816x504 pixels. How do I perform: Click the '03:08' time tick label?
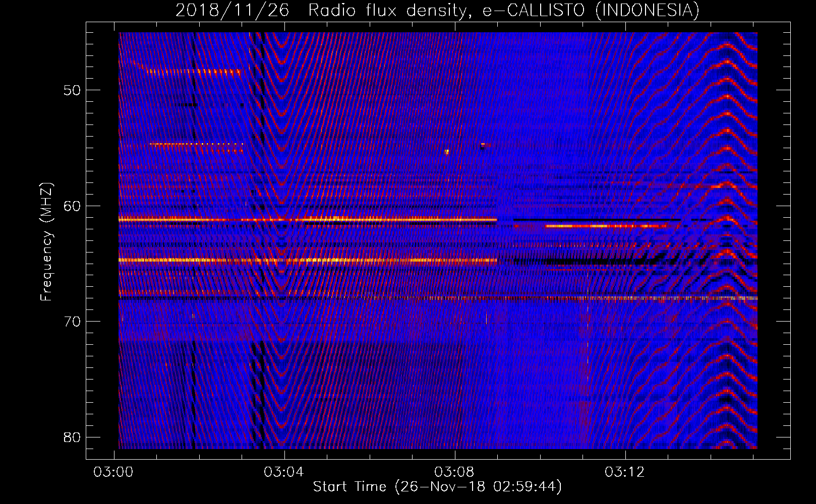coord(455,472)
